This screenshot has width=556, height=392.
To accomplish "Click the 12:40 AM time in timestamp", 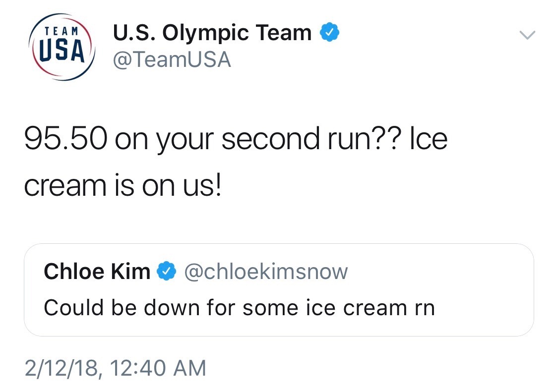I will coord(158,368).
